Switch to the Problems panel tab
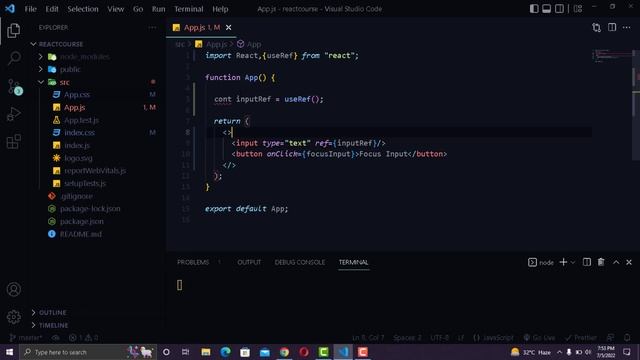 pos(193,262)
